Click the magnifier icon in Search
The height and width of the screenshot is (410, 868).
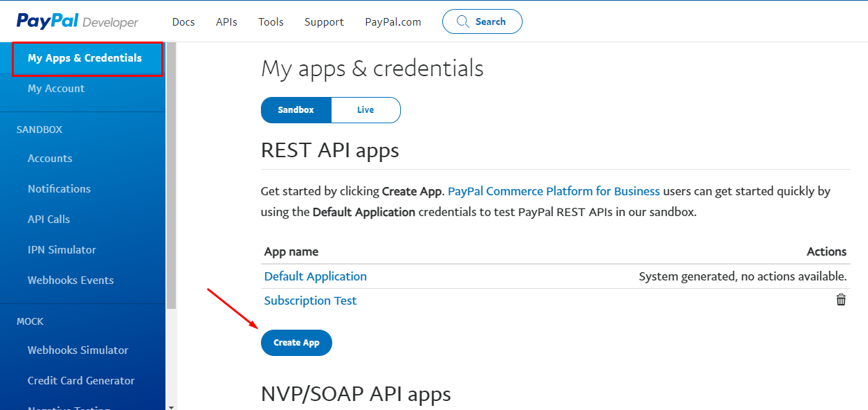pyautogui.click(x=463, y=21)
